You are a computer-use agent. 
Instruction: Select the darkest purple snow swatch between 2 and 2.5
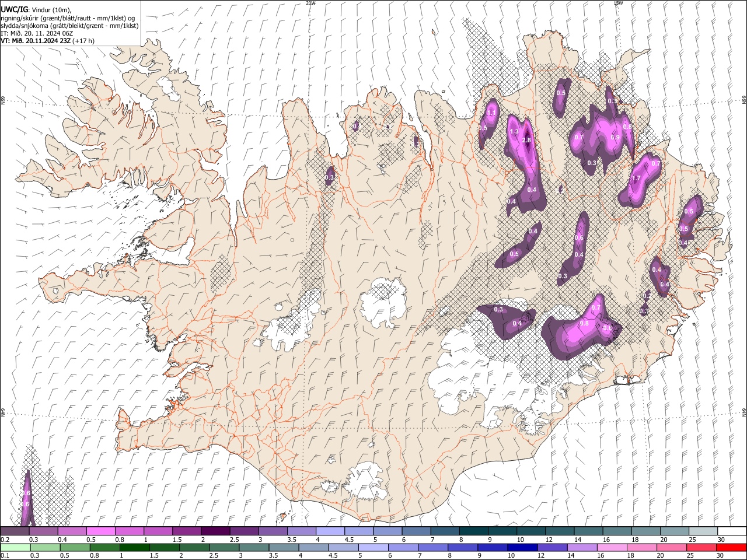[x=215, y=531]
